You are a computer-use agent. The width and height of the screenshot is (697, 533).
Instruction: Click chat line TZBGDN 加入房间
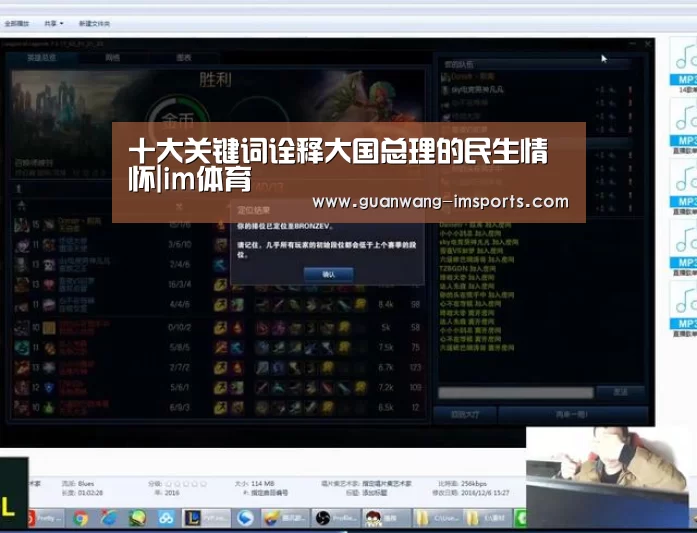[x=467, y=269]
